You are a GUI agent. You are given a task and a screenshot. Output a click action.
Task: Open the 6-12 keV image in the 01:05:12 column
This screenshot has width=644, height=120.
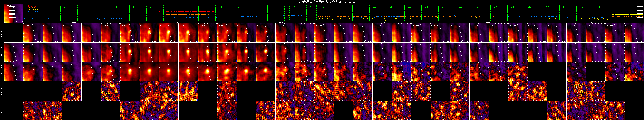click(x=149, y=52)
